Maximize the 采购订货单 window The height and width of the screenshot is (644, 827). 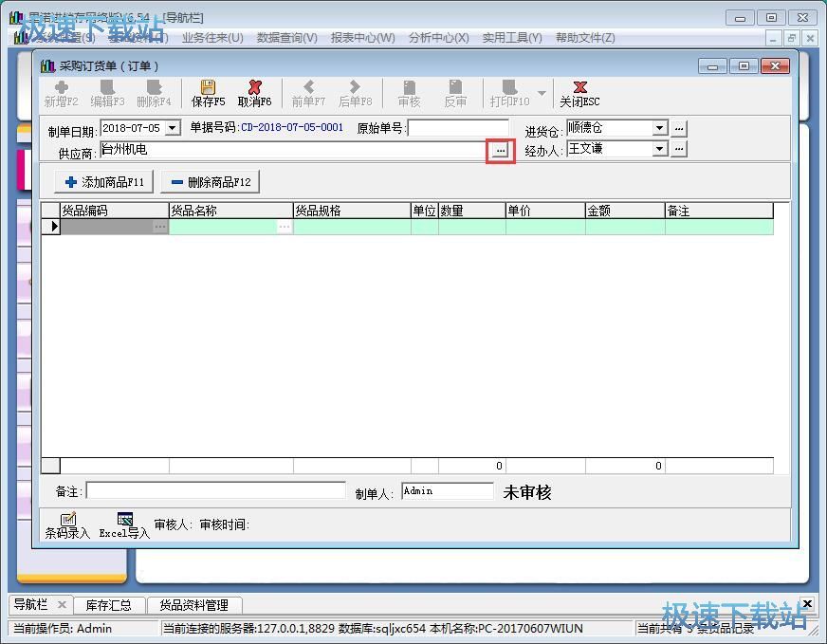[744, 66]
